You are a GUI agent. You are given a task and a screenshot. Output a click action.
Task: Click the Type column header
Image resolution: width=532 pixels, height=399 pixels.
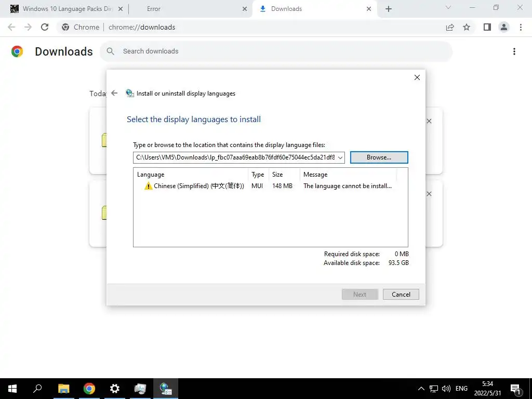pos(258,175)
